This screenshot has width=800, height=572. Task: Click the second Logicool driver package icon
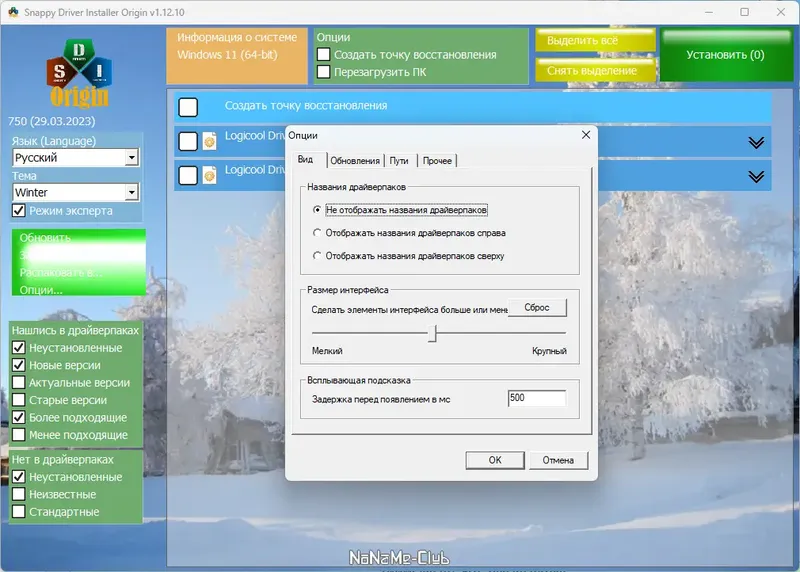[x=209, y=175]
